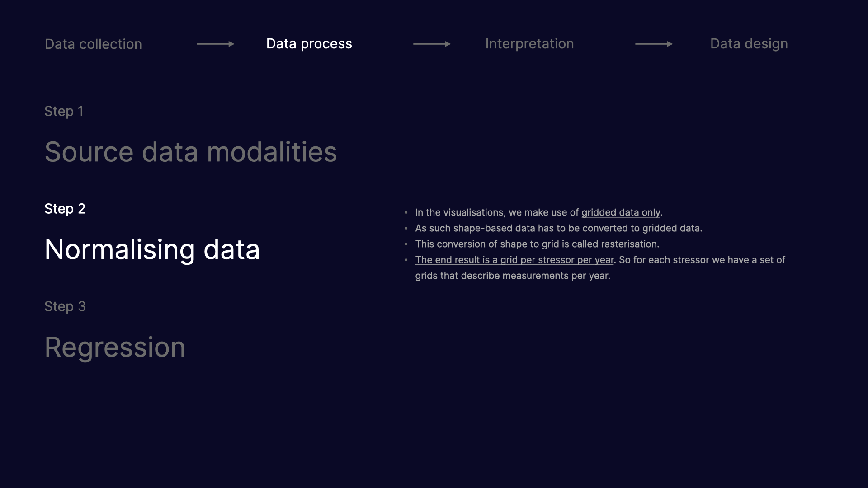Open the 'gridded data only' link

tap(621, 212)
